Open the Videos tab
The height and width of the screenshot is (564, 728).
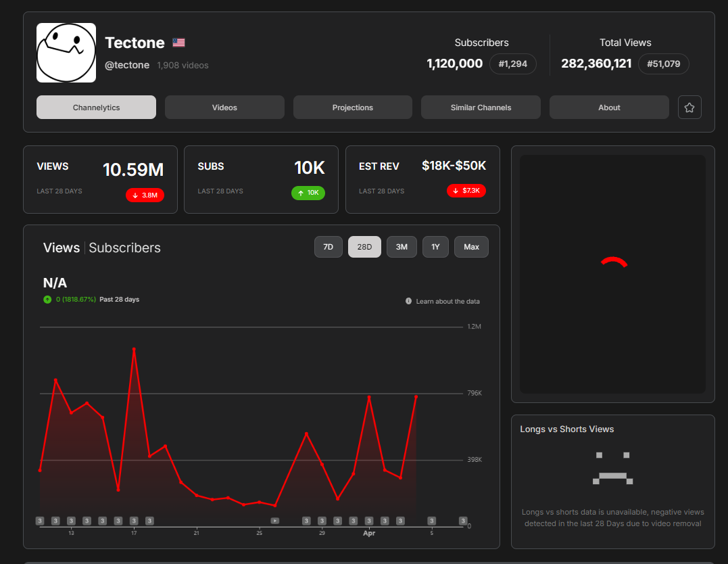coord(224,108)
